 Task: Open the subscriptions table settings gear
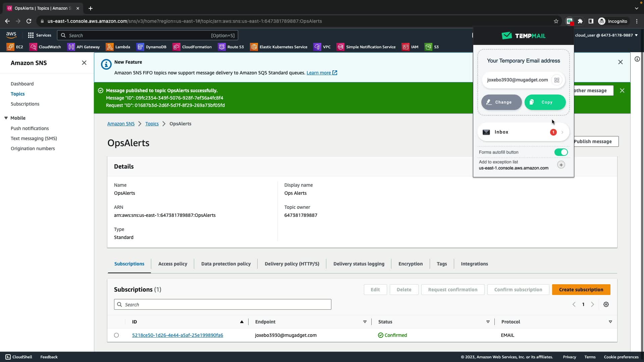[606, 305]
